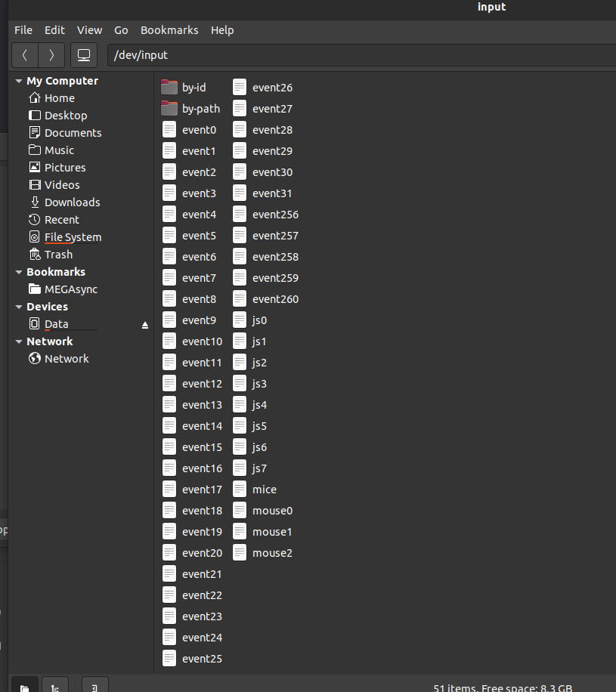Select the event258 file
Viewport: 616px width, 692px height.
(x=266, y=257)
